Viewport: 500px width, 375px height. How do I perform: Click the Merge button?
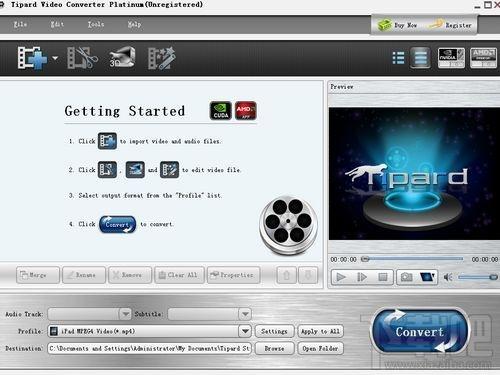[x=38, y=275]
